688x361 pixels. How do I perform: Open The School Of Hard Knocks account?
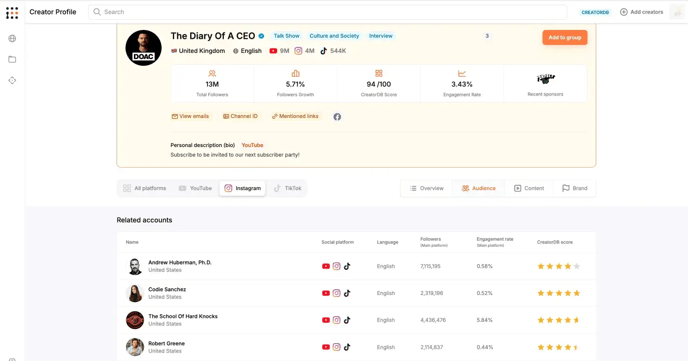pyautogui.click(x=183, y=316)
